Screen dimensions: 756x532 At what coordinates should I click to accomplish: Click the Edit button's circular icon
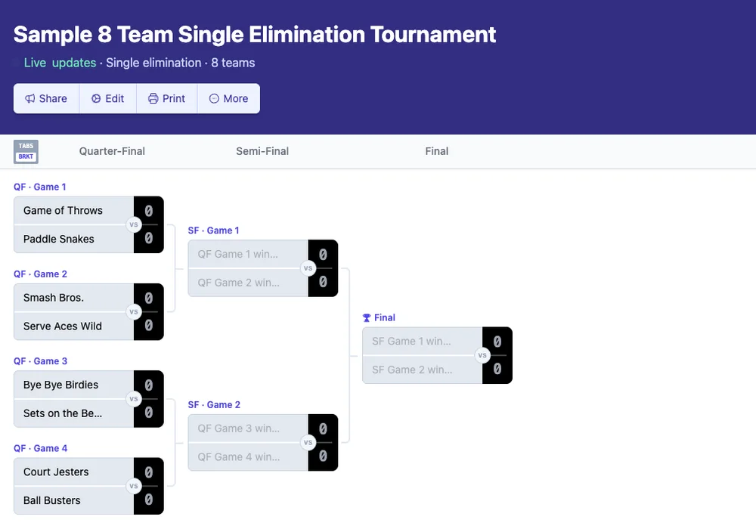96,99
